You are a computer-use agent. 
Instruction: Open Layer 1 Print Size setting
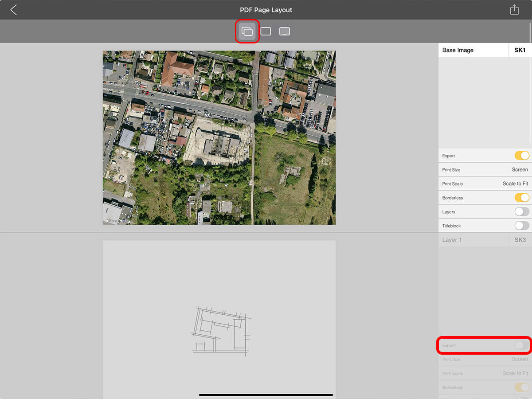pyautogui.click(x=485, y=360)
